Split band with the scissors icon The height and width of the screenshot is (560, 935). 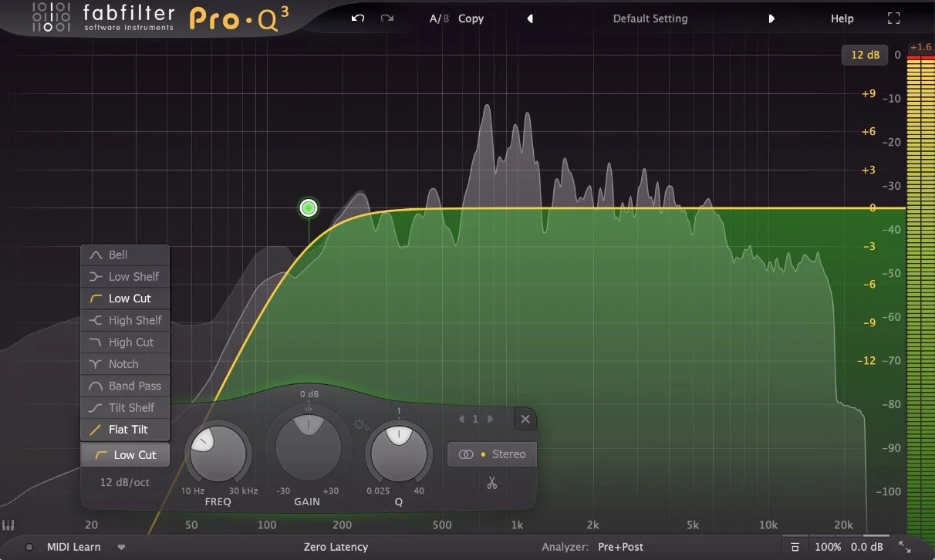pyautogui.click(x=491, y=484)
